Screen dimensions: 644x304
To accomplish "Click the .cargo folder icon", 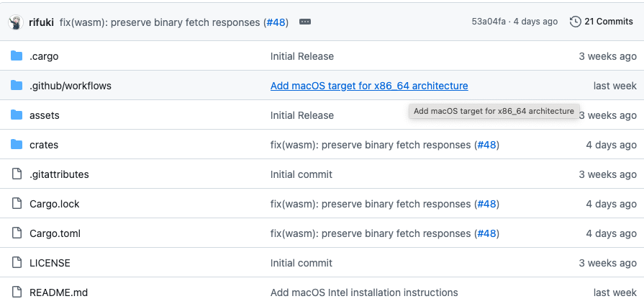I will point(17,56).
